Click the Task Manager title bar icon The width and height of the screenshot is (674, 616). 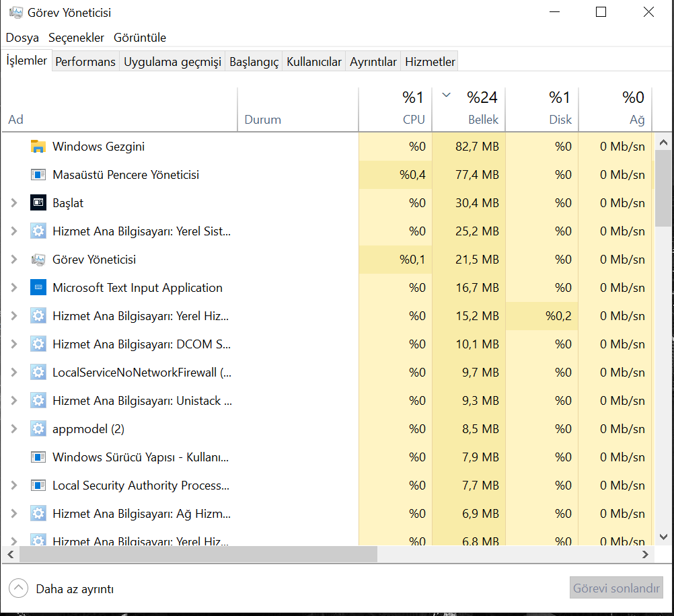[16, 13]
